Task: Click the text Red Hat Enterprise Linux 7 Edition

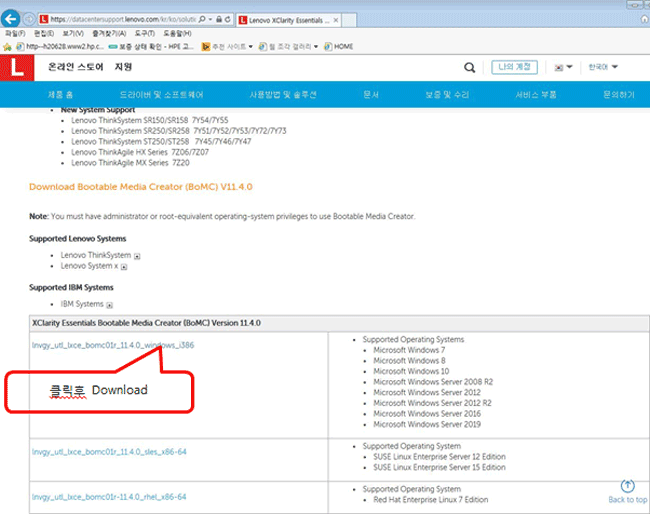Action: 431,499
